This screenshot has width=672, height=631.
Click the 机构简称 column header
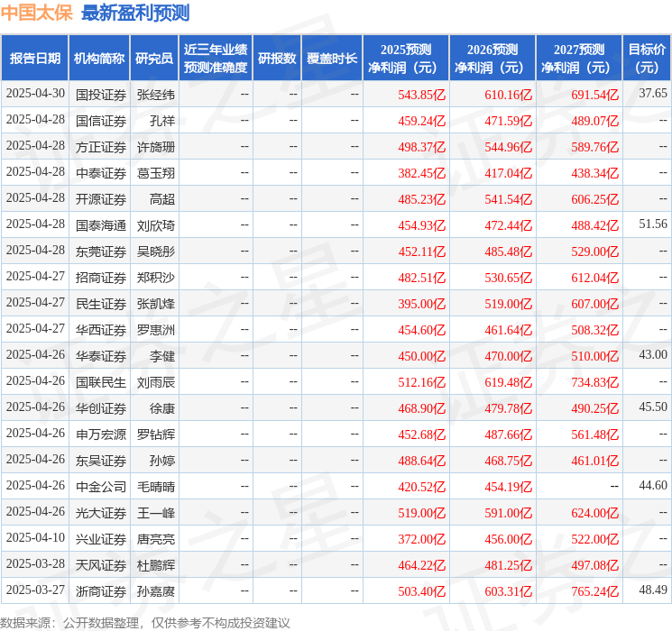tap(99, 58)
